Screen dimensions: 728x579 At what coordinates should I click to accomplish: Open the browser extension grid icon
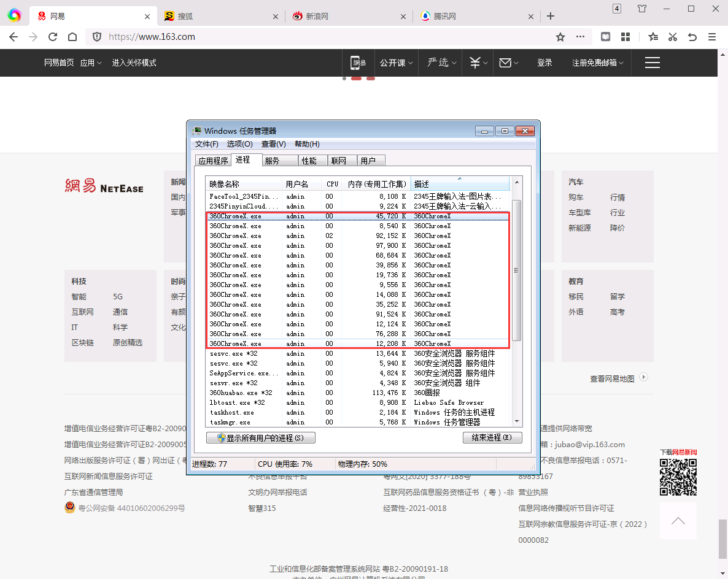(x=625, y=37)
